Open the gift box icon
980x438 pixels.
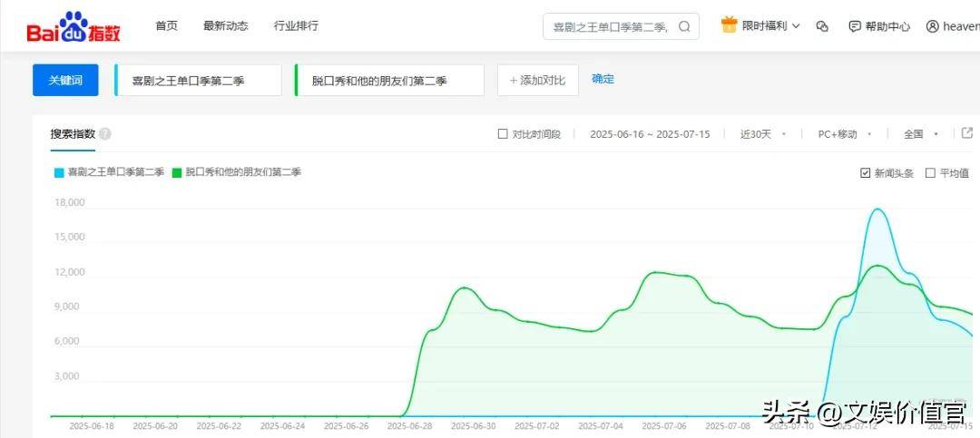[x=729, y=25]
